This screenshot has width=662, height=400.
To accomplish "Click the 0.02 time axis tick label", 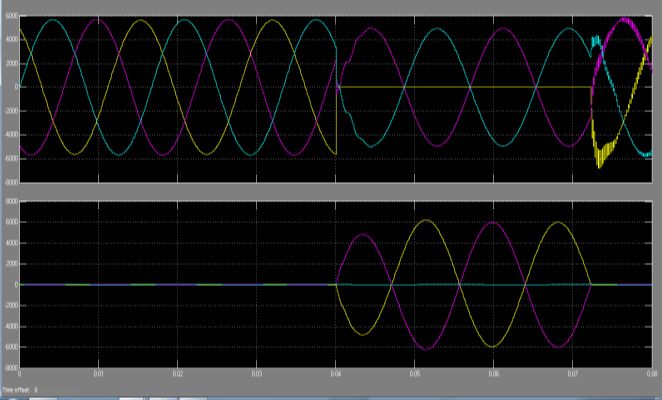I will (x=178, y=374).
